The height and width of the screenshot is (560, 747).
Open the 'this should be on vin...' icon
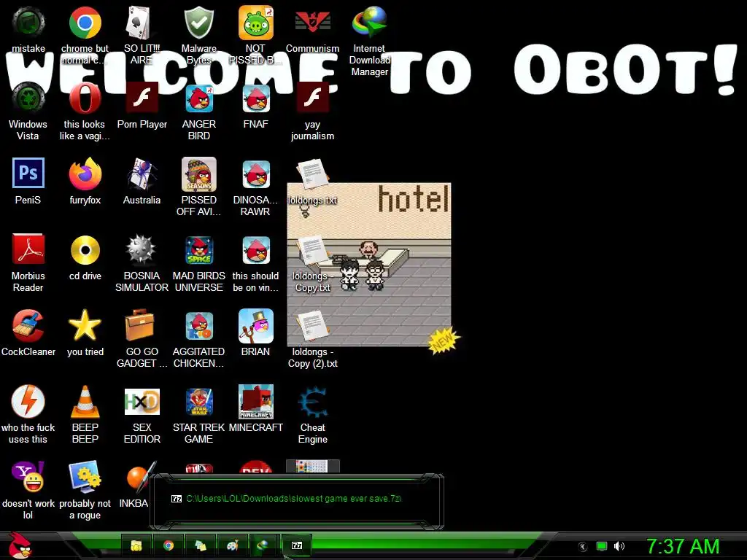tap(256, 250)
